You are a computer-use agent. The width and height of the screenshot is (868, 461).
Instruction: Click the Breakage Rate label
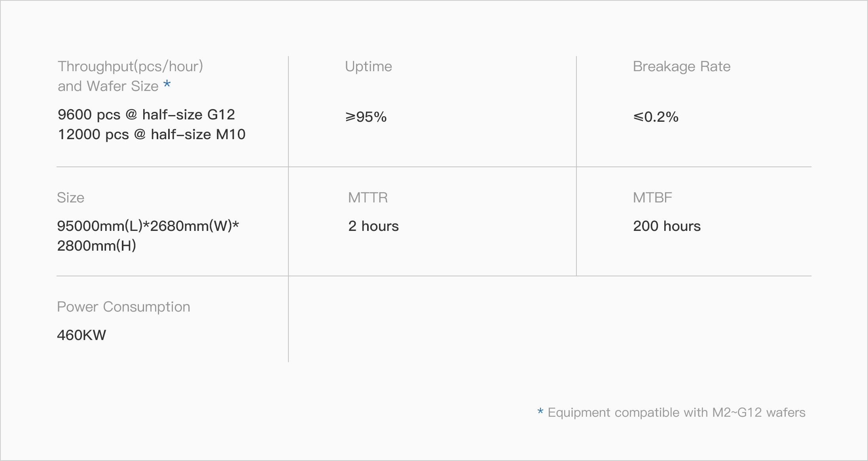click(x=681, y=66)
